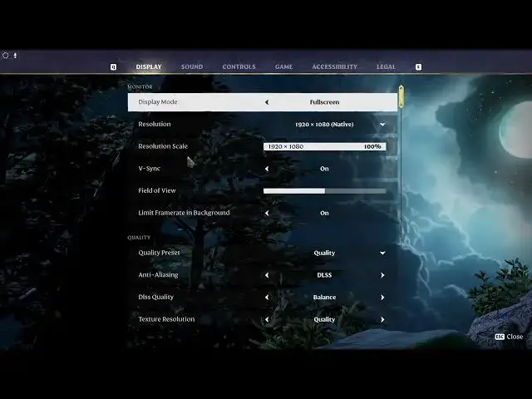The image size is (532, 399).
Task: Select the Resolution Scale label
Action: (x=163, y=146)
